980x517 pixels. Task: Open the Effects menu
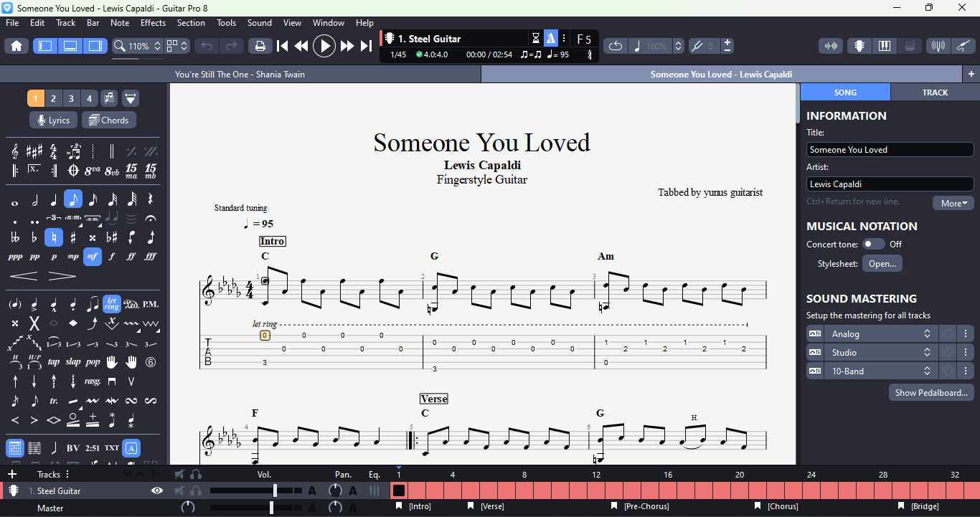point(153,23)
